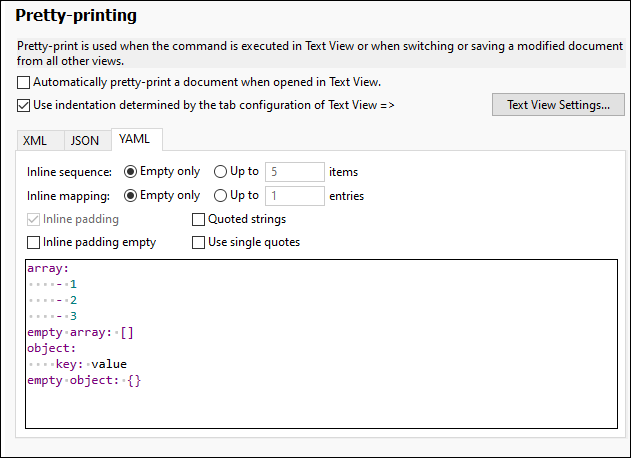Viewport: 631px width, 458px height.
Task: Switch to the XML tab
Action: 35,141
